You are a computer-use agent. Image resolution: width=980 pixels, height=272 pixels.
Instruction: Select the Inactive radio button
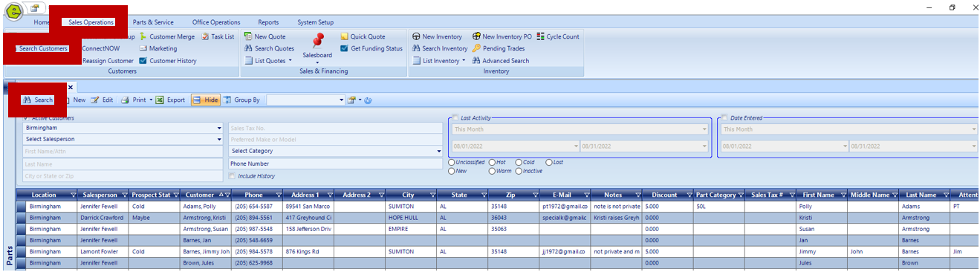coord(518,171)
